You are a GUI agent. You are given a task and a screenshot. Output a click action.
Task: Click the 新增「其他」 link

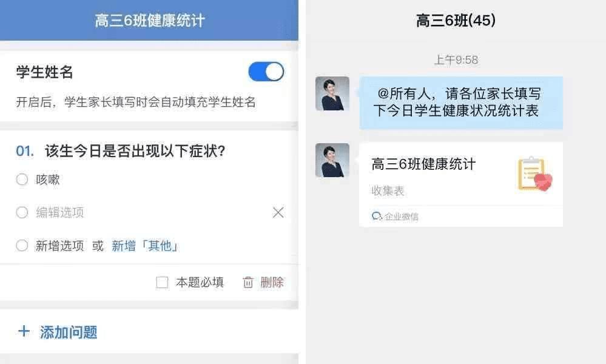146,246
